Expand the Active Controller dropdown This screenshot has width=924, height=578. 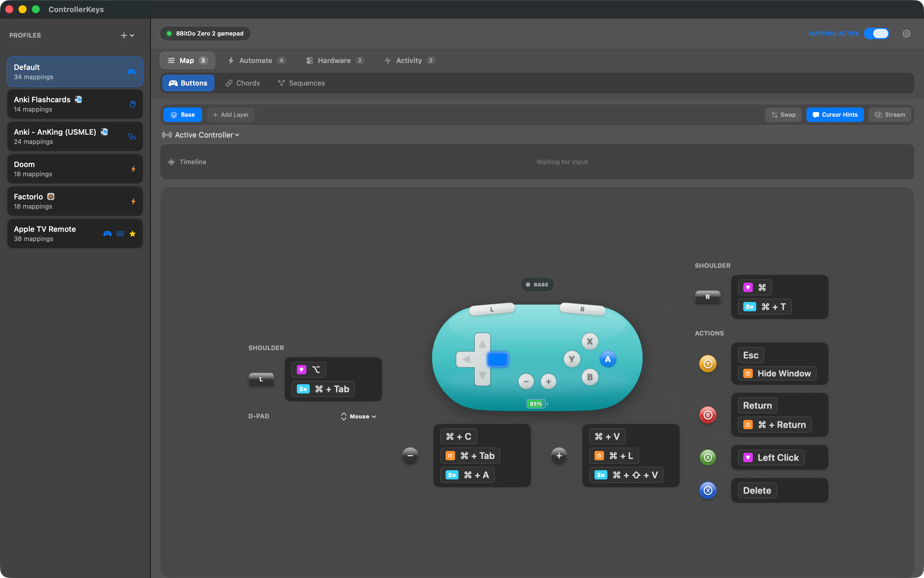(x=201, y=135)
